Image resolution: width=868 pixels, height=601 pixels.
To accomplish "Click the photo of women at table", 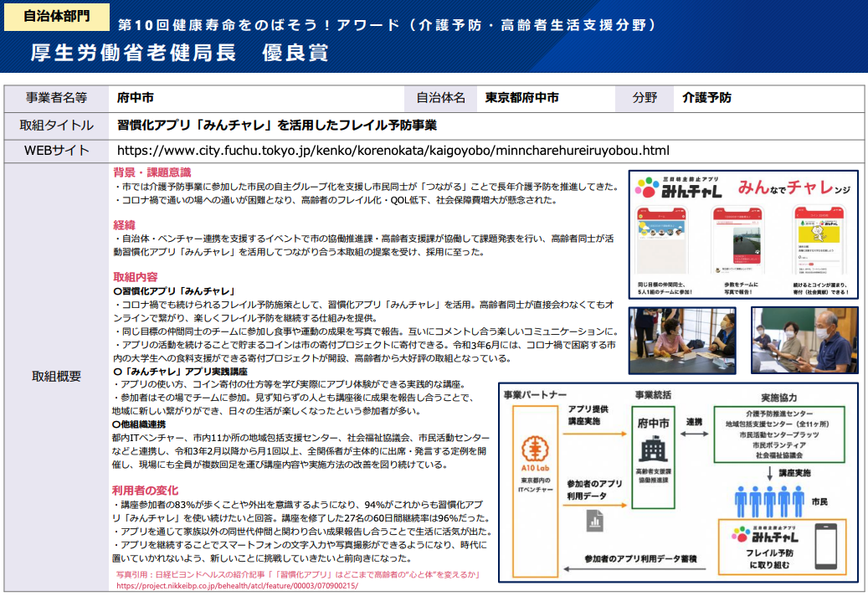I will (x=682, y=341).
